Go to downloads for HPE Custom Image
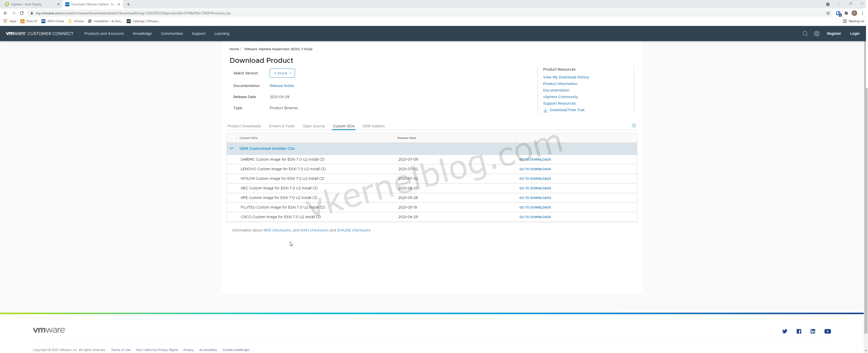 point(535,198)
